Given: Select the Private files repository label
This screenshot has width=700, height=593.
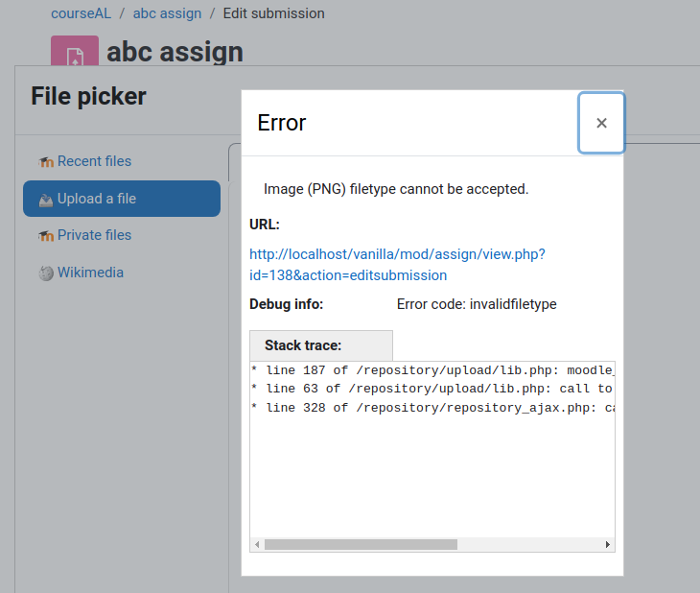Looking at the screenshot, I should click(94, 235).
